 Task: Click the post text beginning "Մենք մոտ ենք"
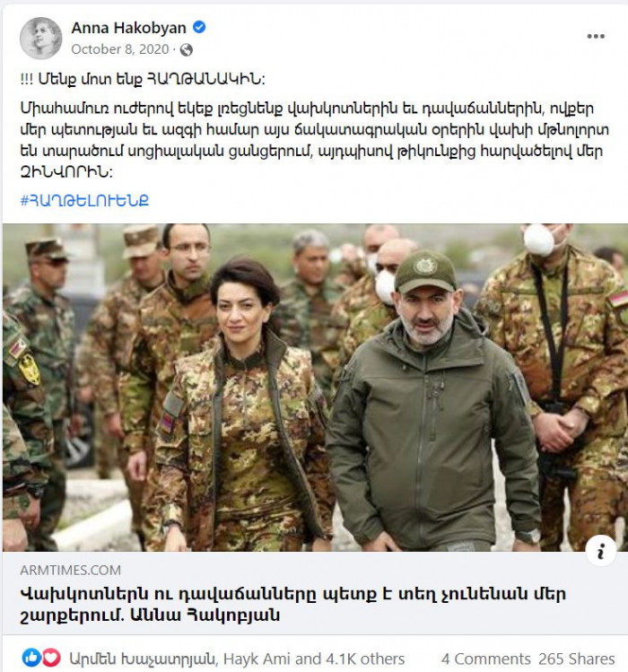143,79
